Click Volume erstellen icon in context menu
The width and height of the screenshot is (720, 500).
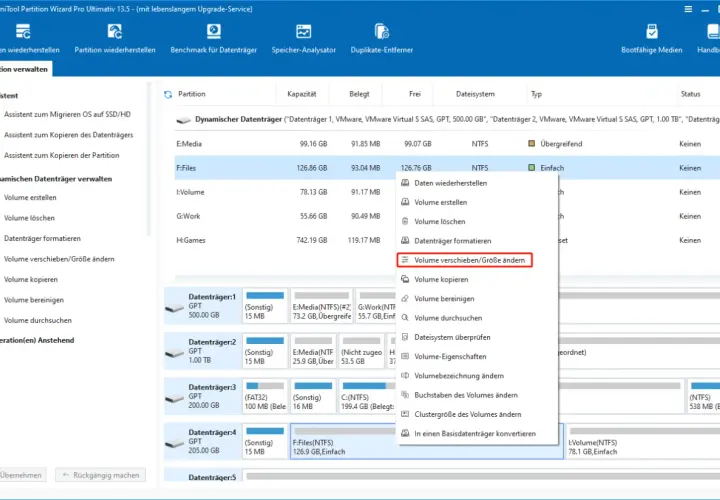click(405, 202)
